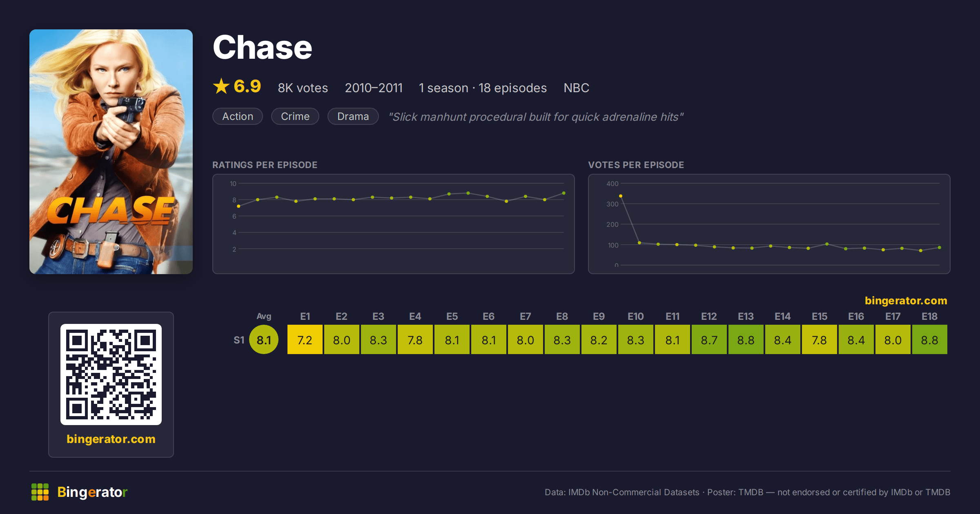
Task: Open bingerator.com link above episode grid
Action: click(x=906, y=301)
